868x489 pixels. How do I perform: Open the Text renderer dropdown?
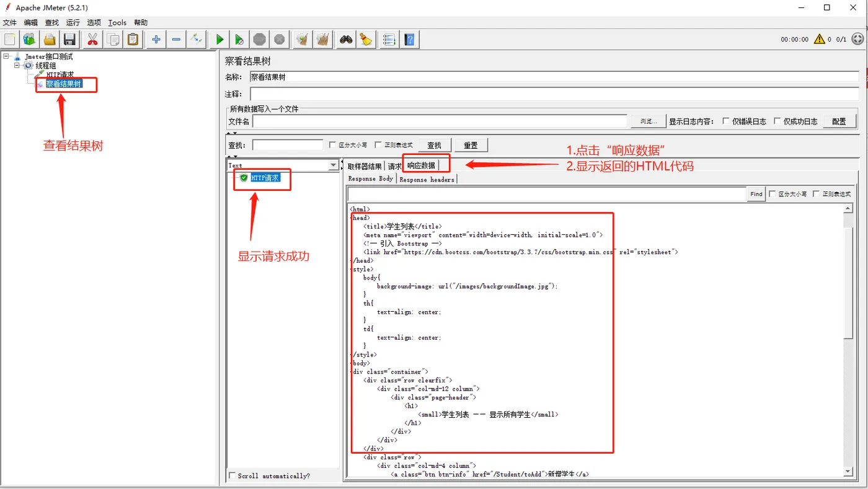pos(334,165)
